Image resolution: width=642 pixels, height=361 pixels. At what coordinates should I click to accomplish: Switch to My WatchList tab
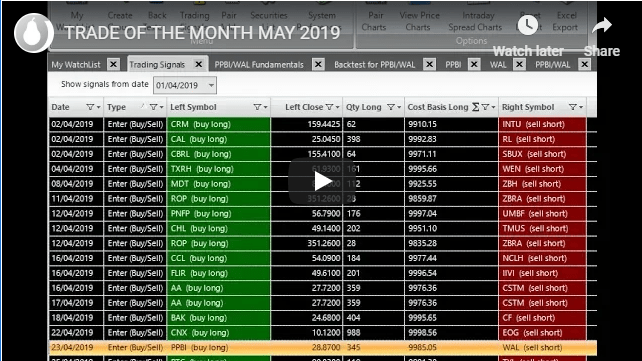tap(76, 65)
